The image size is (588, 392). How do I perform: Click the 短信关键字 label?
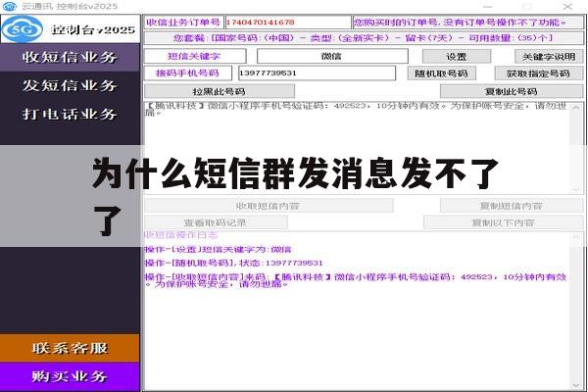tap(194, 56)
